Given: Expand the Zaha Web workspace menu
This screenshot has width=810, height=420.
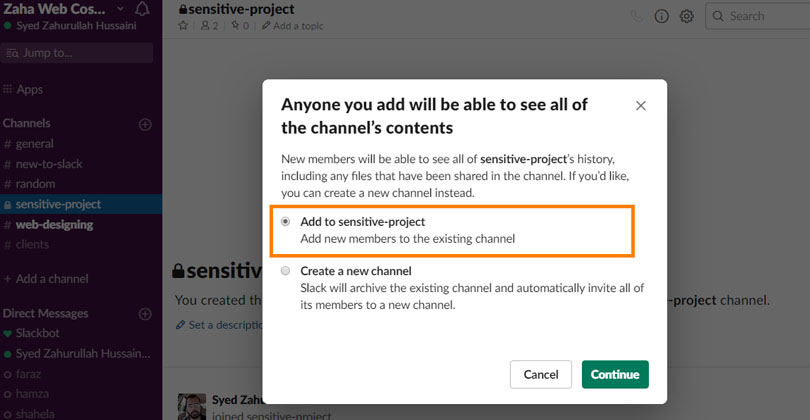Looking at the screenshot, I should coord(65,9).
